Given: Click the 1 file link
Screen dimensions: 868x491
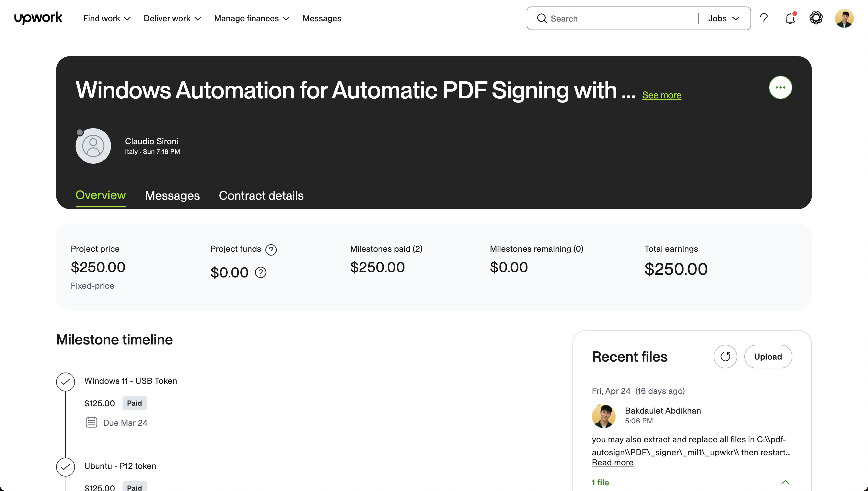Looking at the screenshot, I should coord(600,482).
